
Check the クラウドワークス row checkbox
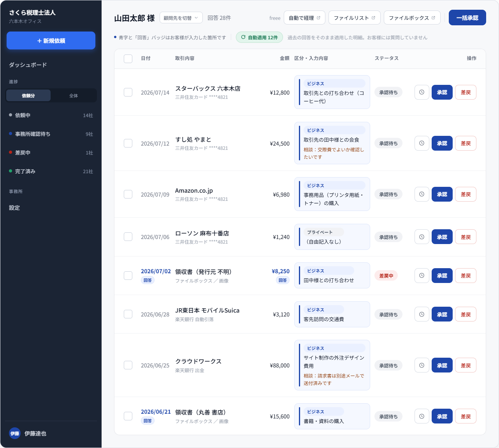tap(128, 365)
